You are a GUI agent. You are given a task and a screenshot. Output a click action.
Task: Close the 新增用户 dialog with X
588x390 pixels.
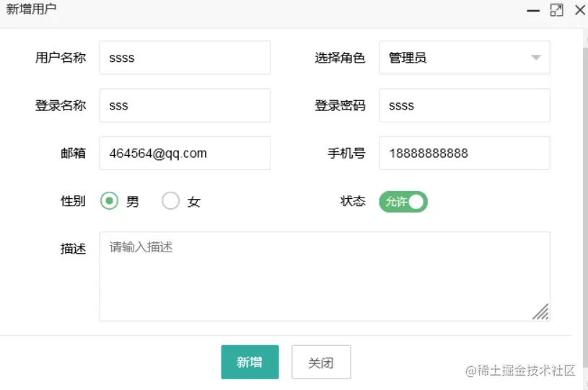pos(580,10)
